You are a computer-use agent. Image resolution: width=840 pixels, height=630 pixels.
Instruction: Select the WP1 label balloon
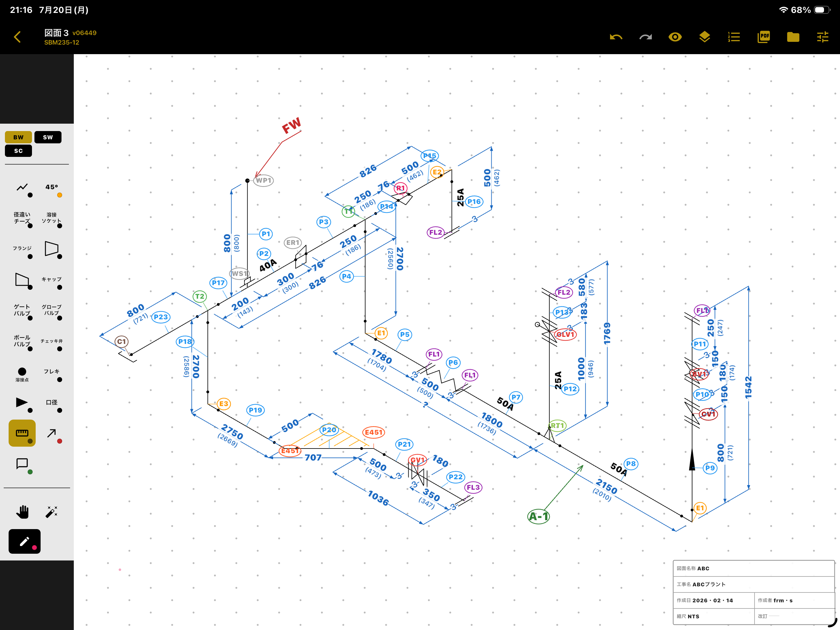(x=263, y=180)
